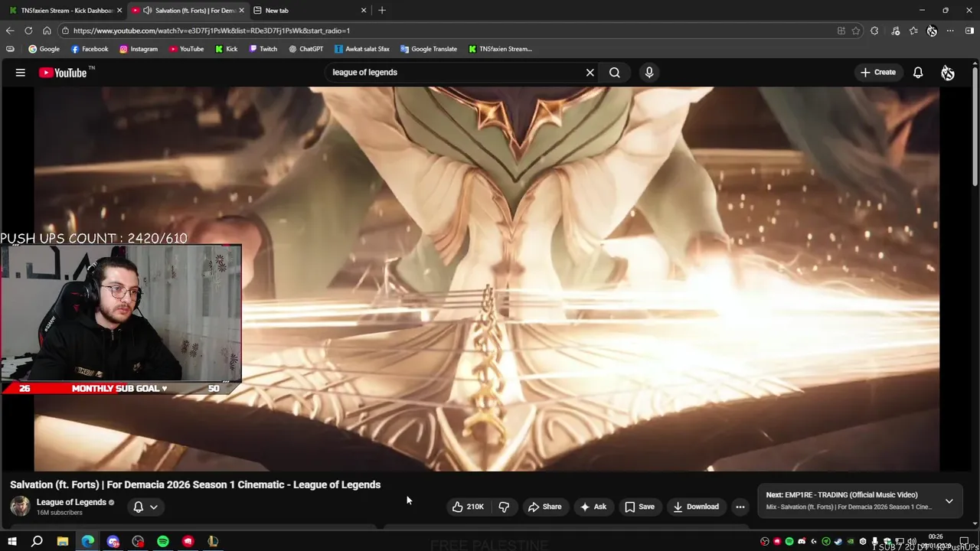This screenshot has height=551, width=980.
Task: Reload the page
Action: point(28,31)
